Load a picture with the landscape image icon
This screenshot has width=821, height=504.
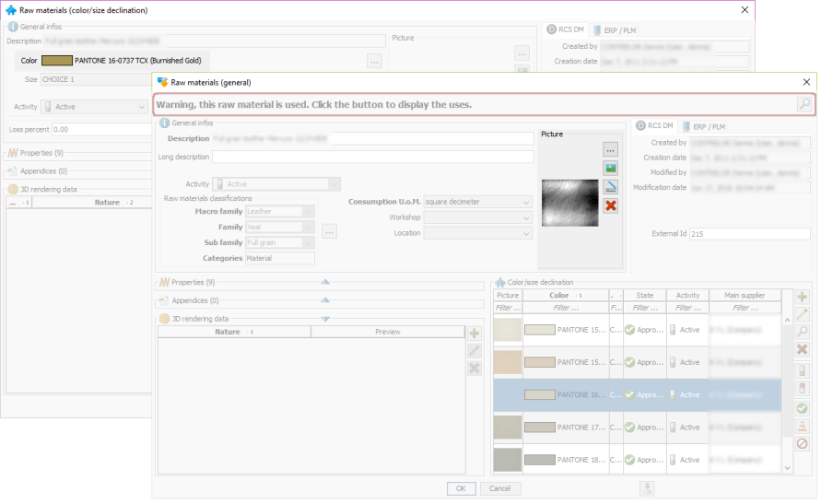(611, 168)
